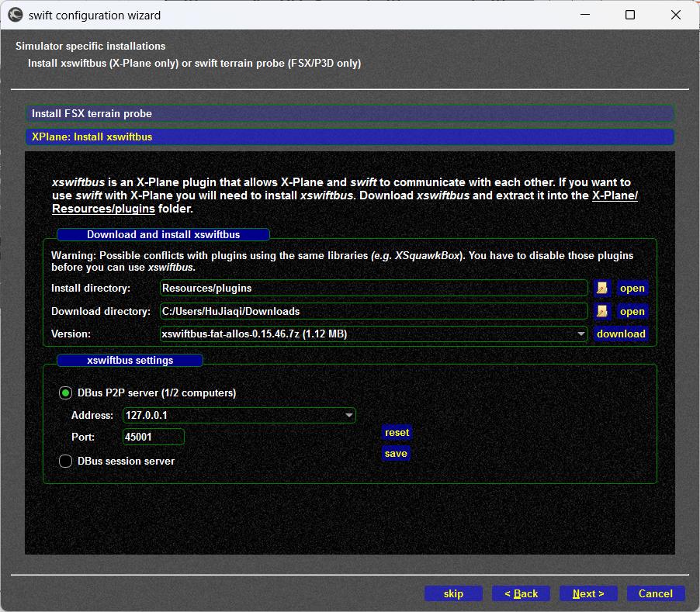This screenshot has height=612, width=700.
Task: Minimize the swift configuration wizard window
Action: [585, 15]
